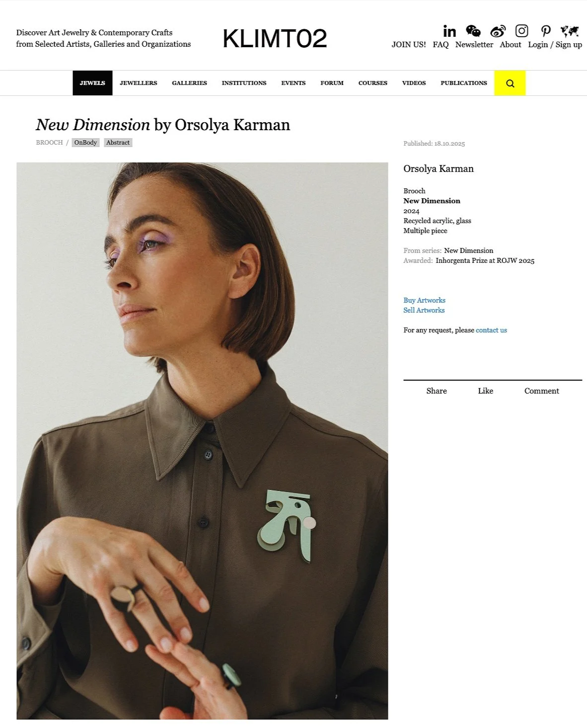Open search with the yellow magnifier button
Screen dimensions: 587x728
point(510,83)
